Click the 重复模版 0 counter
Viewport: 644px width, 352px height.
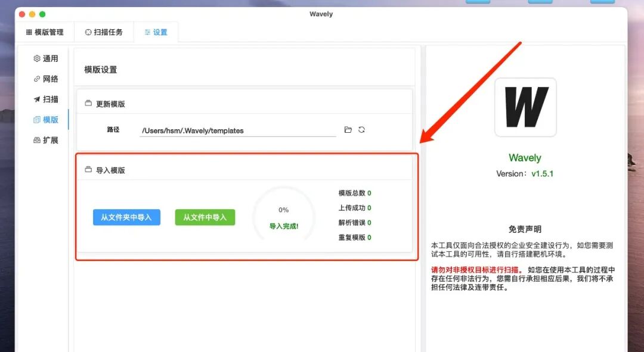355,238
